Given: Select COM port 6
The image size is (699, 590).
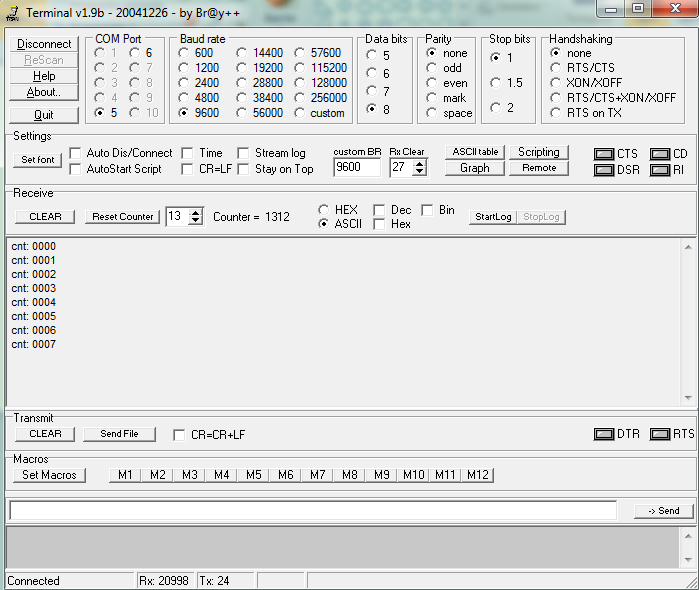Looking at the screenshot, I should (x=134, y=53).
